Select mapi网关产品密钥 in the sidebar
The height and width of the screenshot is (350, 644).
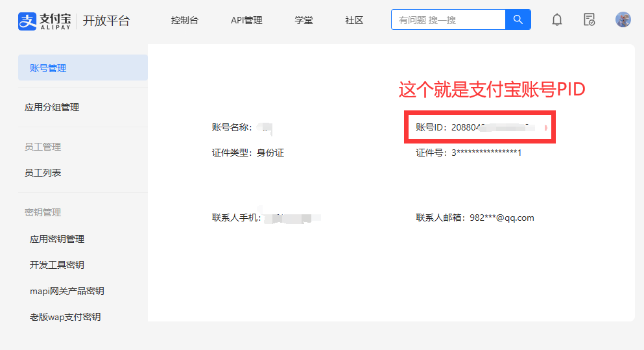point(67,291)
